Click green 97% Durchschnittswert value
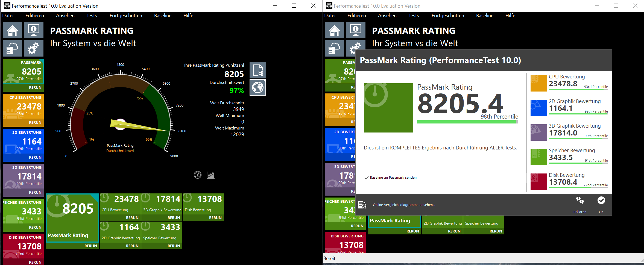 coord(237,90)
